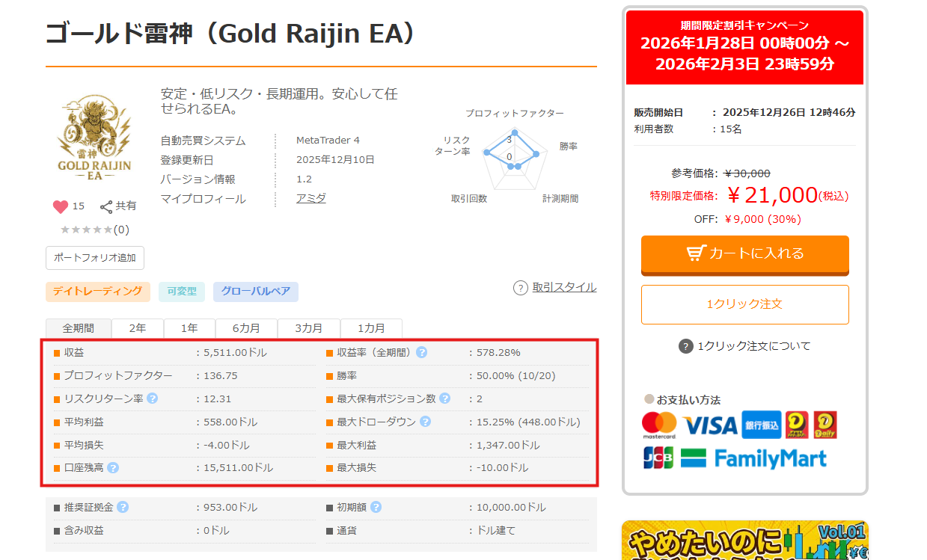Open the 1カ月 period tab
The image size is (927, 560).
(x=371, y=328)
